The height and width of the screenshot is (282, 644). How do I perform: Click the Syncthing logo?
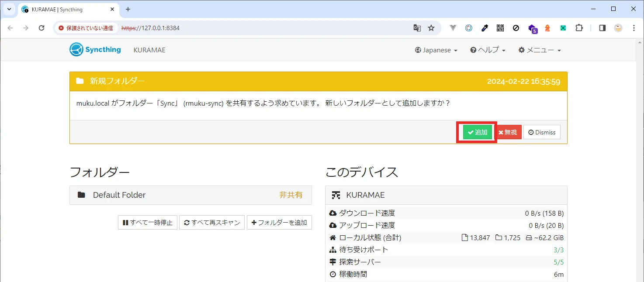coord(95,50)
